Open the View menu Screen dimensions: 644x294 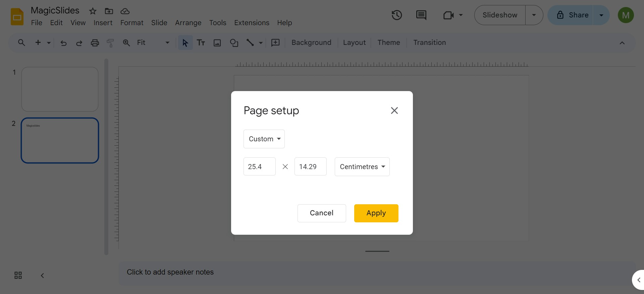(x=78, y=23)
